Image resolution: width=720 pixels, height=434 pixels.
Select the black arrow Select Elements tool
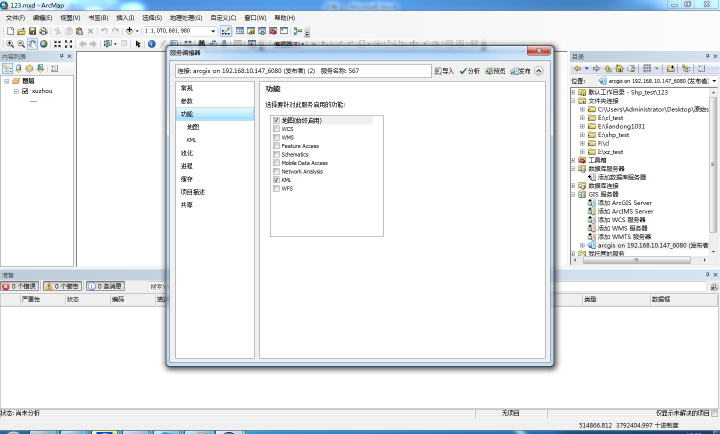[x=138, y=44]
